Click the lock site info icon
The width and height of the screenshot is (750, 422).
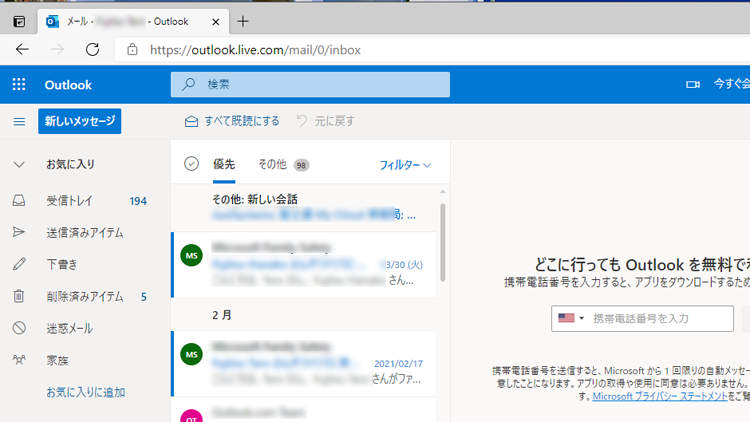click(x=132, y=49)
